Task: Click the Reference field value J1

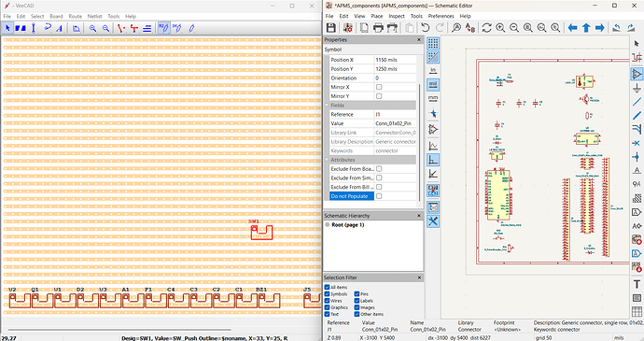Action: [x=395, y=114]
